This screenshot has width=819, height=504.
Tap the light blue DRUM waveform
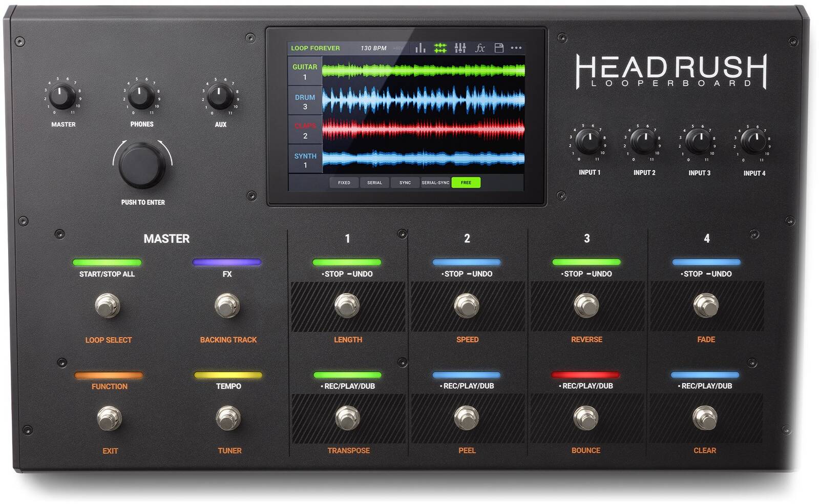pyautogui.click(x=424, y=100)
